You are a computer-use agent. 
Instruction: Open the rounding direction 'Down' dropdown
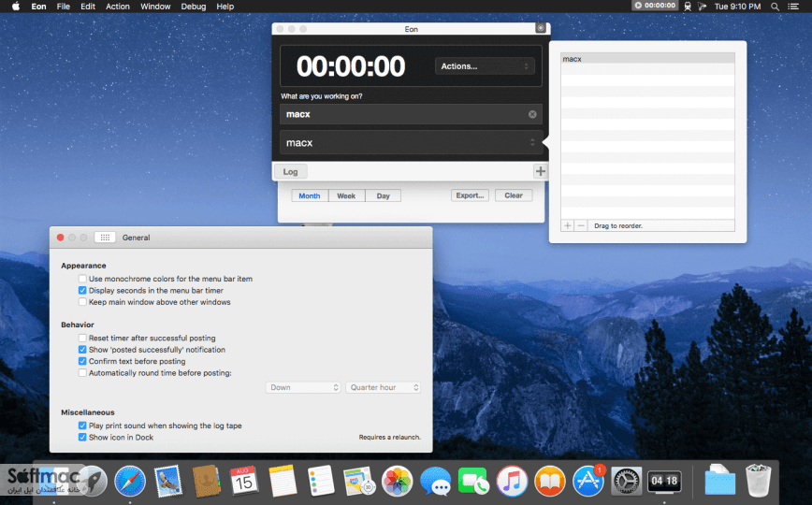click(x=303, y=387)
